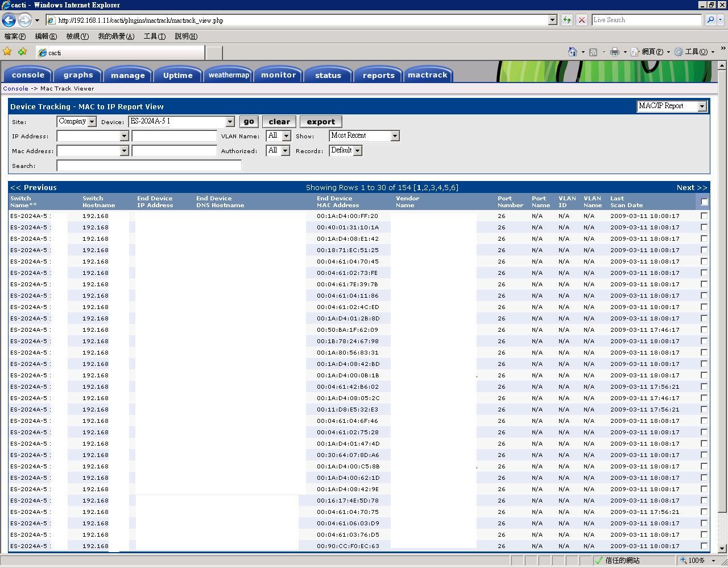Check the row for MAC 00:1A:D4:00:FF:20
This screenshot has width=728, height=568.
[704, 216]
